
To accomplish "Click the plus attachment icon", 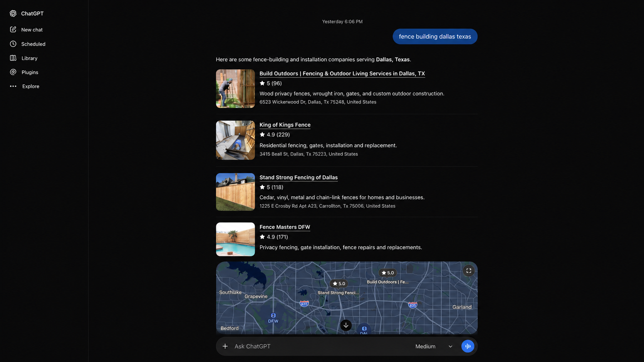I will (225, 346).
